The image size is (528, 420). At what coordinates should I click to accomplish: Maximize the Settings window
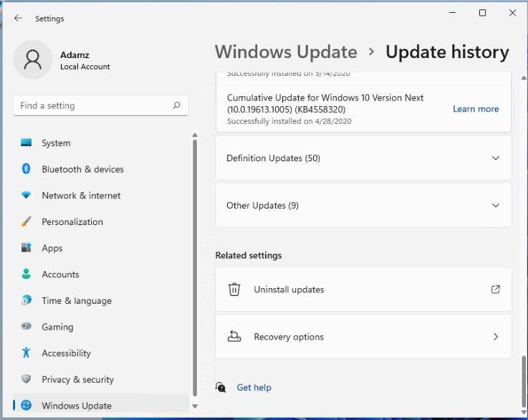coord(482,13)
